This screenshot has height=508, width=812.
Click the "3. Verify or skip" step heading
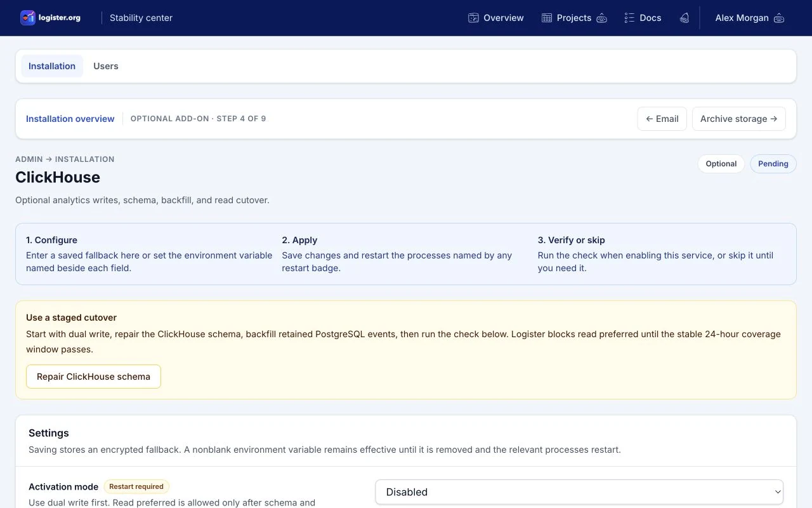[x=572, y=240]
